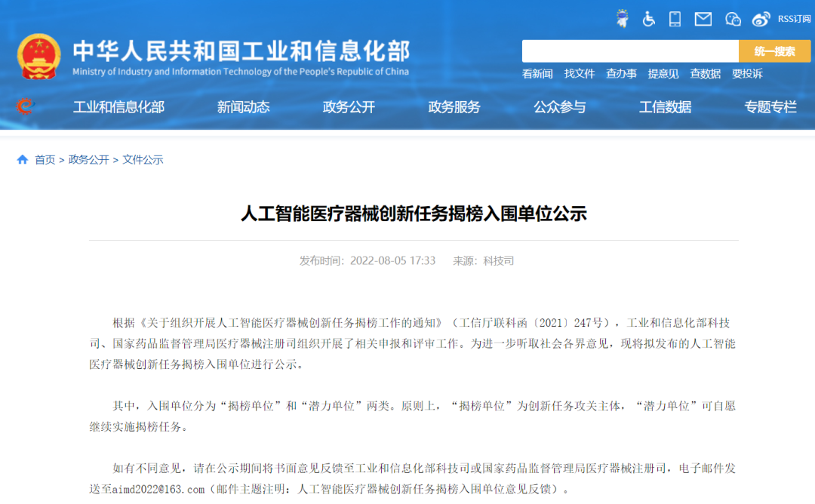Viewport: 815px width, 504px height.
Task: Click the red swirl icon beside navigation
Action: [x=24, y=106]
